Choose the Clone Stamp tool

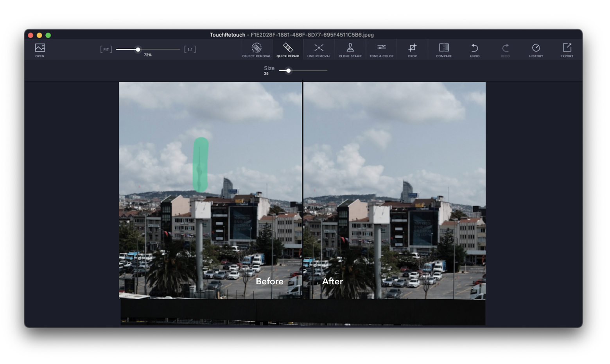point(350,50)
